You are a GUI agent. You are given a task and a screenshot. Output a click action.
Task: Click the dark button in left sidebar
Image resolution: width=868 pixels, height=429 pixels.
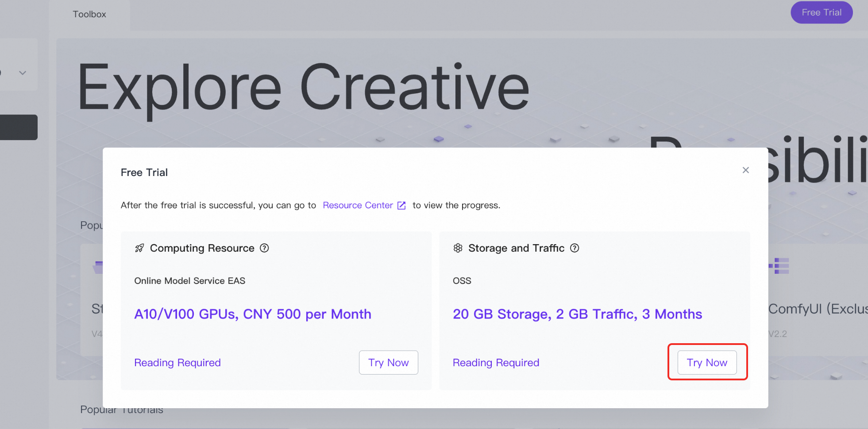[19, 127]
